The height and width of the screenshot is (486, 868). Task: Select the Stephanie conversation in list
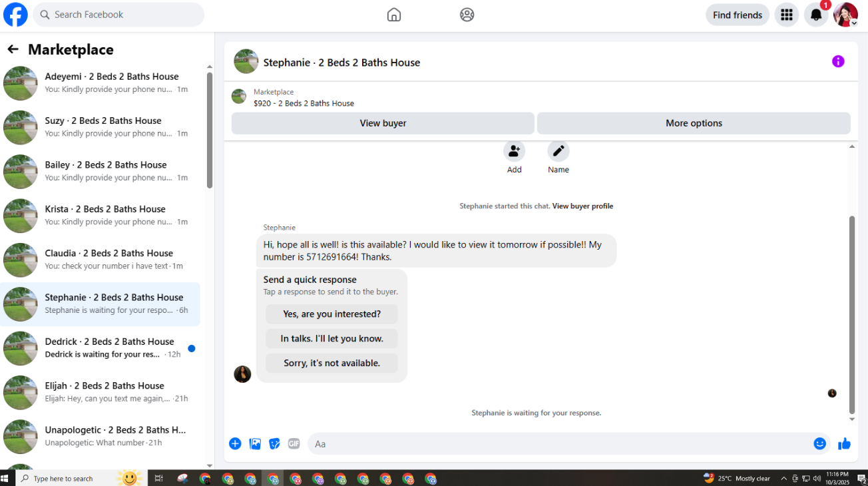pyautogui.click(x=100, y=304)
